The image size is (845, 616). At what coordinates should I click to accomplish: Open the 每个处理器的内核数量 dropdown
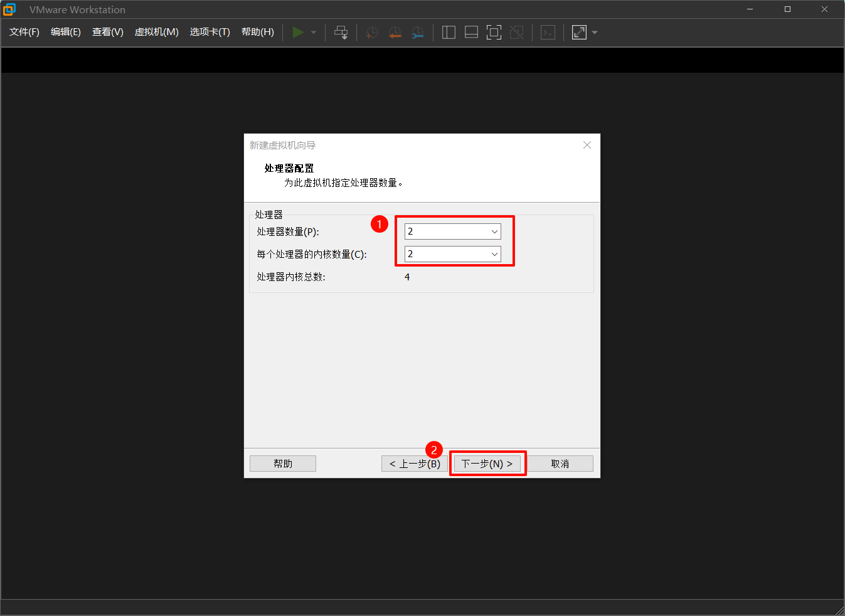[494, 254]
